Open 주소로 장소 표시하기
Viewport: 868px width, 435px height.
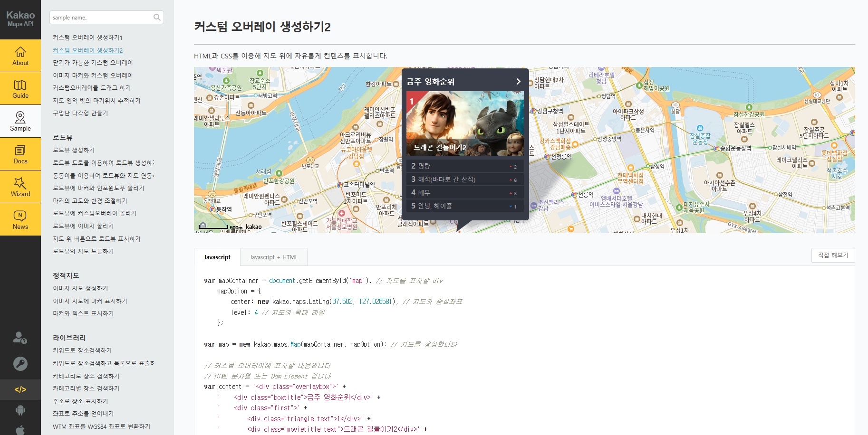pos(80,401)
